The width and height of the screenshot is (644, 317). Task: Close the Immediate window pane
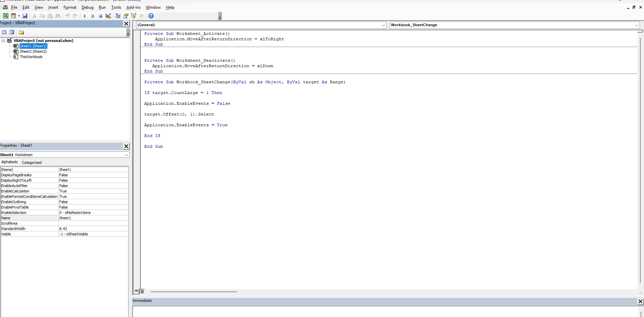point(640,301)
